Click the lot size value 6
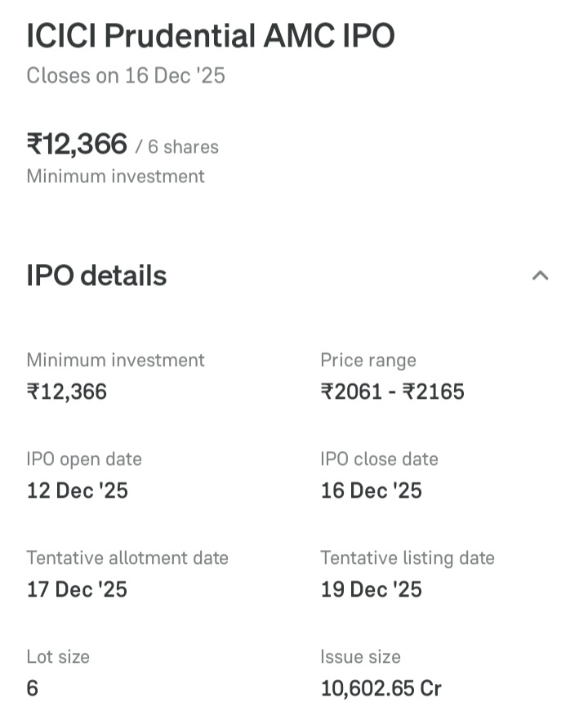Image resolution: width=588 pixels, height=716 pixels. [33, 688]
